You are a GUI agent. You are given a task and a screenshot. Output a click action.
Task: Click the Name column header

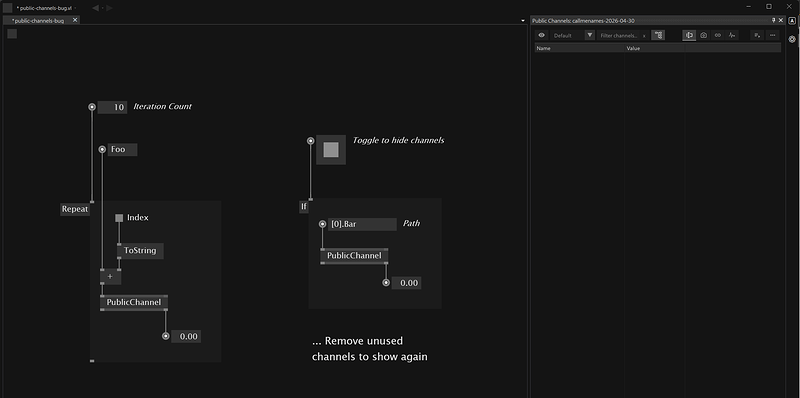tap(580, 48)
